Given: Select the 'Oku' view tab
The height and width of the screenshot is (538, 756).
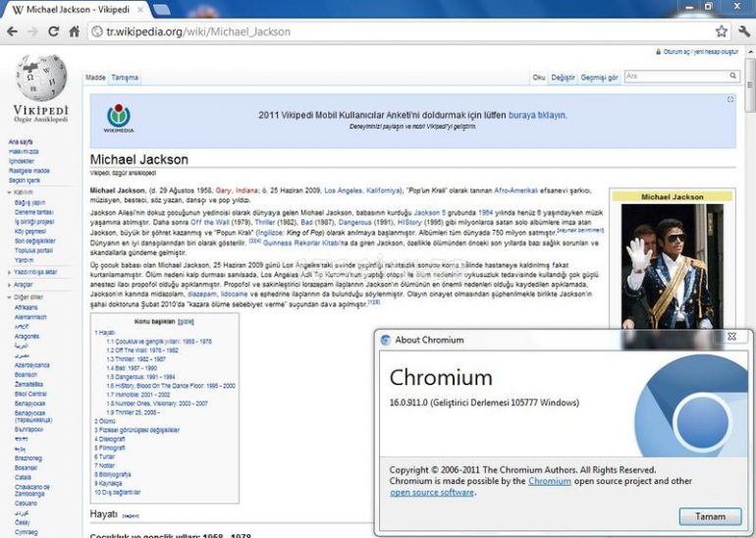Looking at the screenshot, I should [539, 78].
